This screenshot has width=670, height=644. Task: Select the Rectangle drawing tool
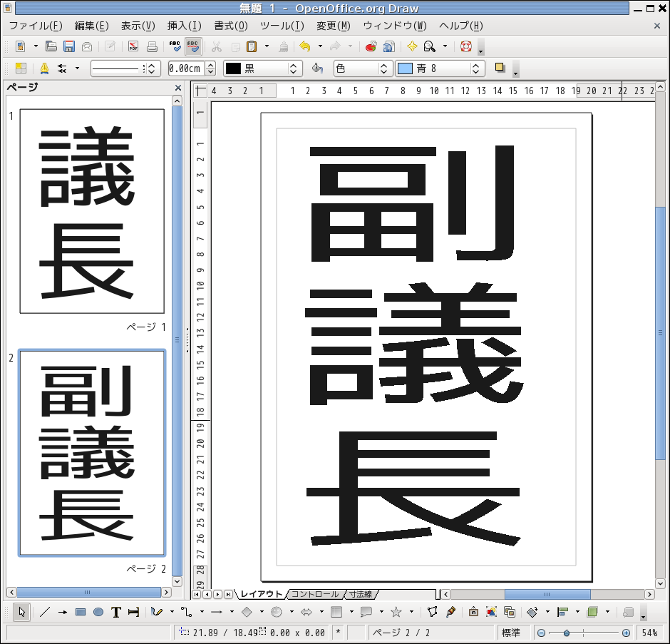[x=81, y=612]
